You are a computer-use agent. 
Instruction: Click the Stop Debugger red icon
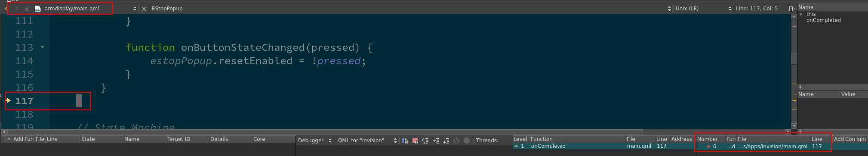click(x=415, y=140)
